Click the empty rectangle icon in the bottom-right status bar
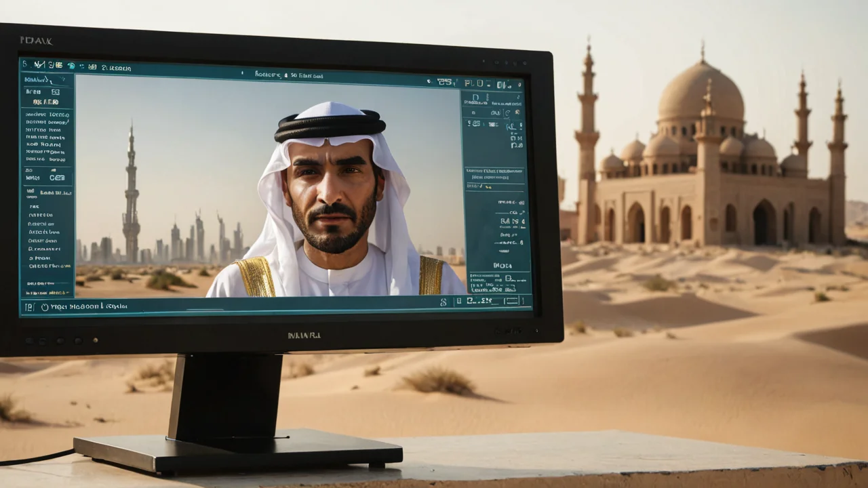868x488 pixels. pyautogui.click(x=512, y=301)
